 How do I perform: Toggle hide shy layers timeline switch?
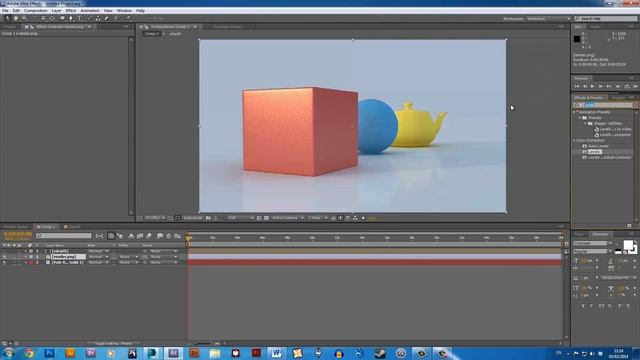(131, 236)
